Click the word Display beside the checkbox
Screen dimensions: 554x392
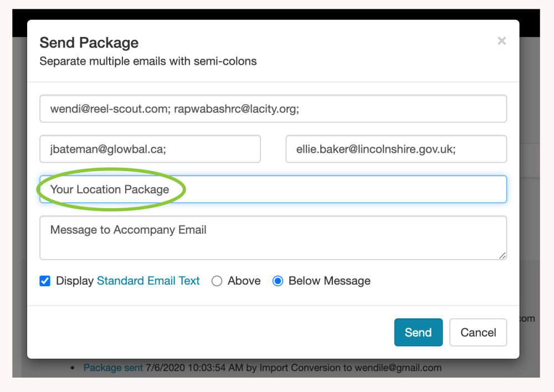75,281
